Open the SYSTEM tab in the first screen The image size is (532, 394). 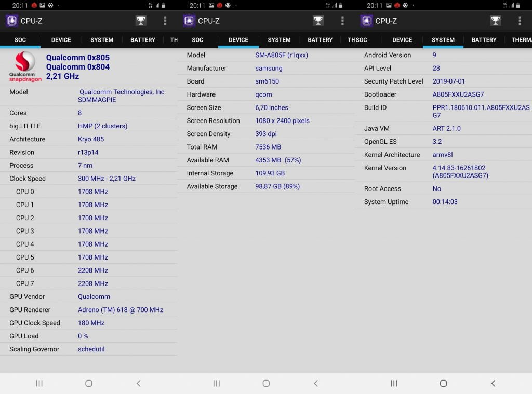coord(102,39)
